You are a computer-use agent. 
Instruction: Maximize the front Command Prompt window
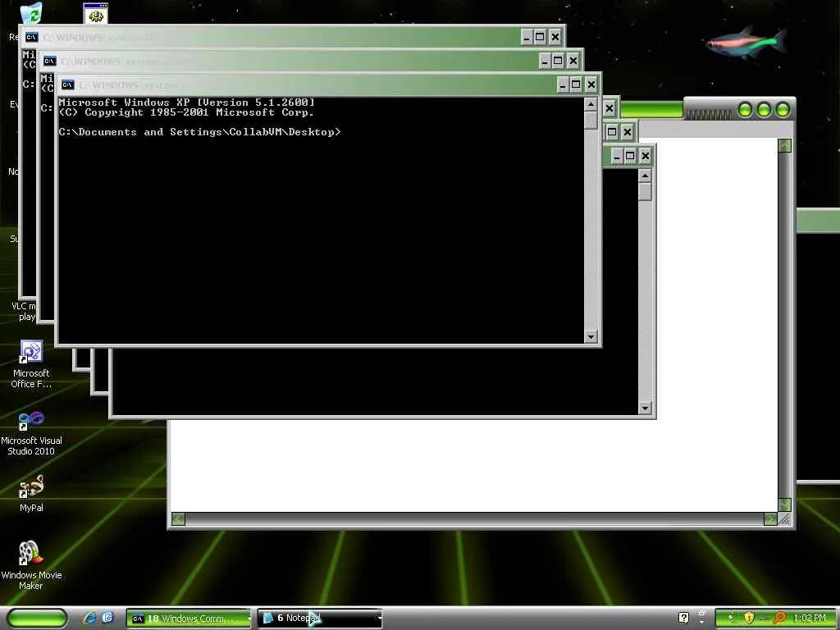576,84
